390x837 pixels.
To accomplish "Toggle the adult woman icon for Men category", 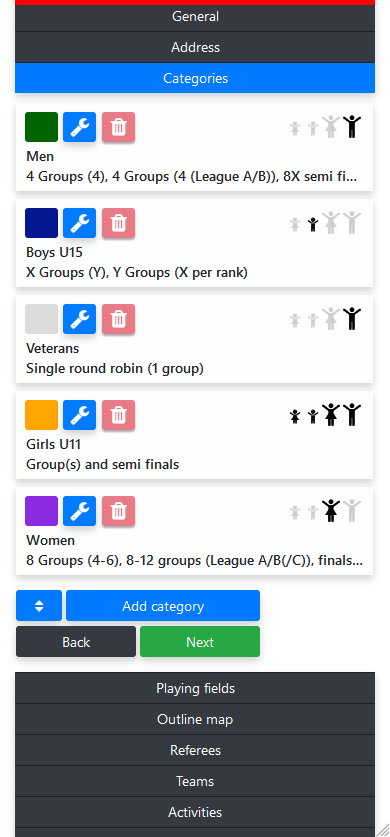I will pyautogui.click(x=331, y=127).
